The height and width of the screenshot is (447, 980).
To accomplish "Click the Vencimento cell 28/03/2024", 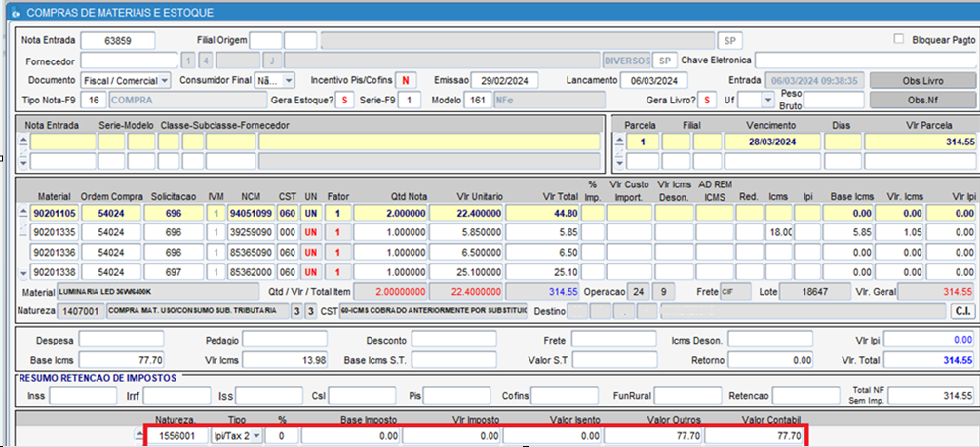I will [772, 142].
